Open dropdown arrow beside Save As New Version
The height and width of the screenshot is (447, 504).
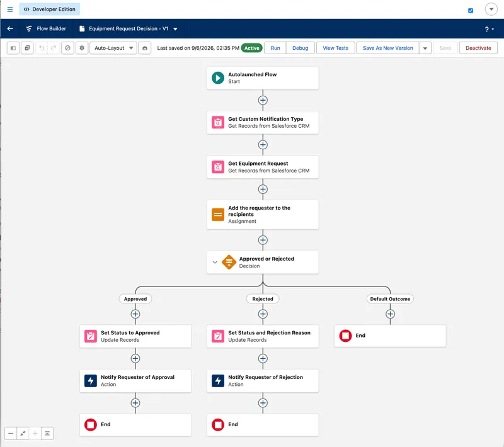click(x=425, y=48)
